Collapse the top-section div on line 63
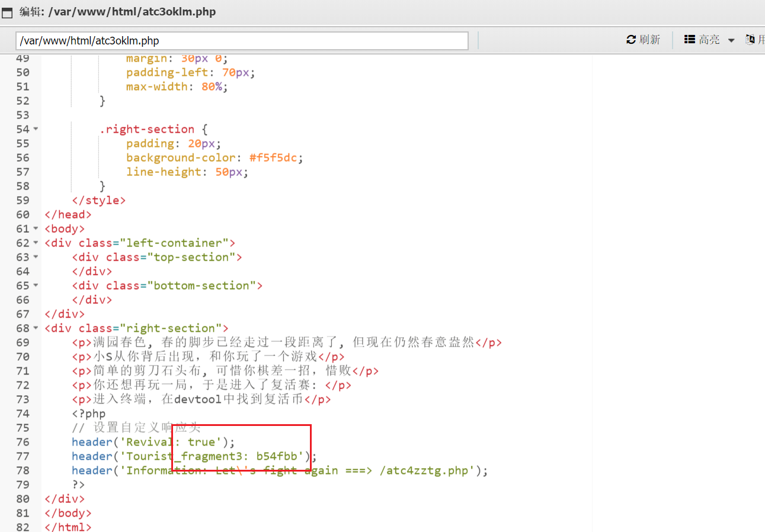Viewport: 765px width, 532px height. click(36, 257)
